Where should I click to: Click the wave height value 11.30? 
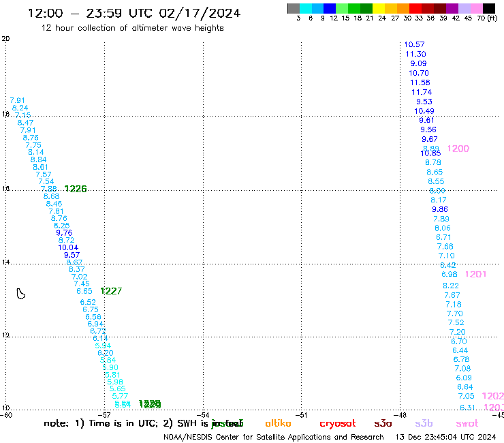click(415, 54)
